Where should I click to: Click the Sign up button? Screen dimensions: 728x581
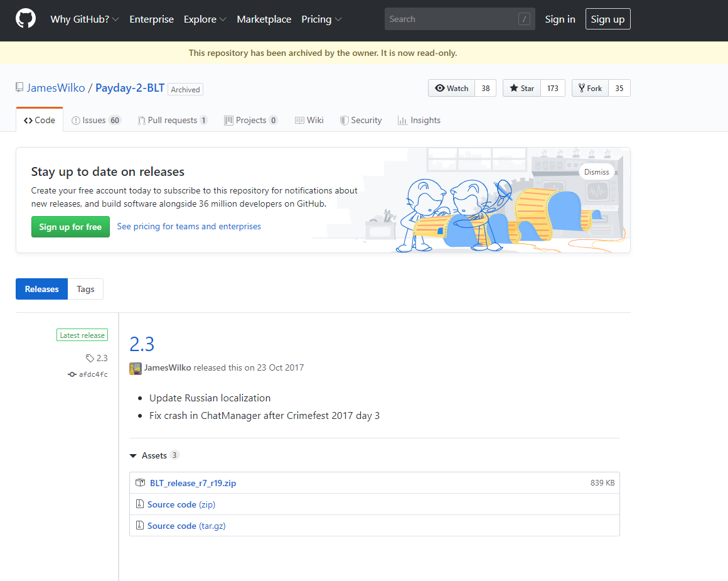[x=608, y=19]
